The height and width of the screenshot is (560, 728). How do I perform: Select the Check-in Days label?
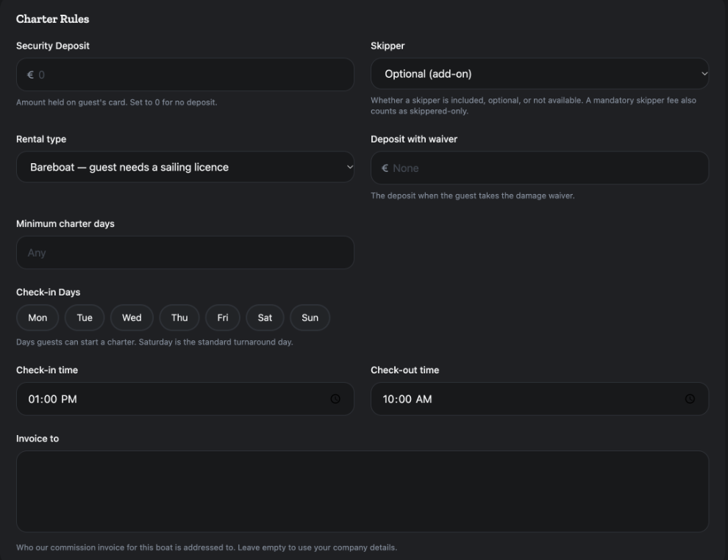(x=49, y=292)
